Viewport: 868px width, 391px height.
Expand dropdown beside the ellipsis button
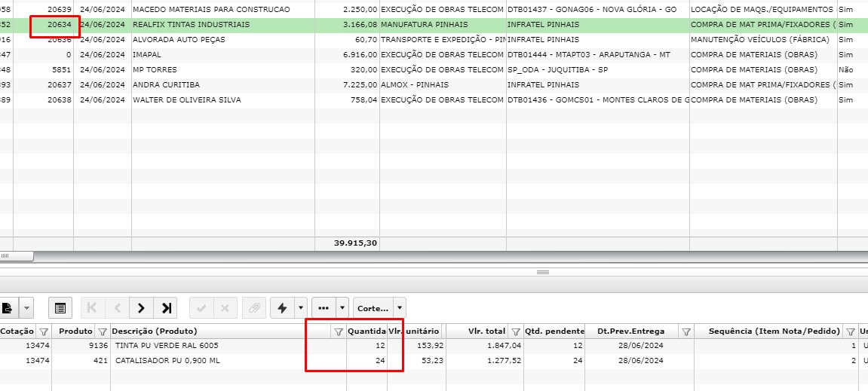[x=342, y=307]
